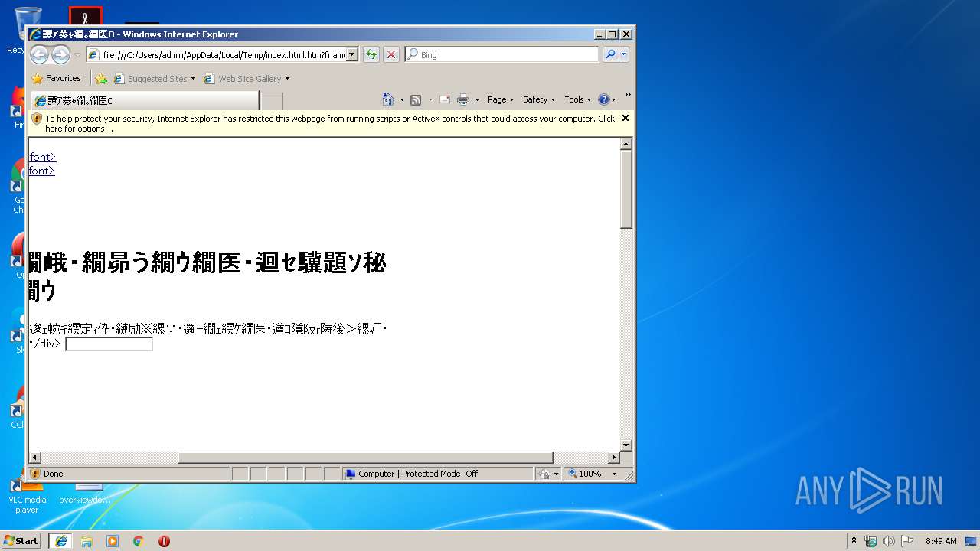Stop loading with the red X icon
The width and height of the screenshot is (980, 551).
click(390, 54)
